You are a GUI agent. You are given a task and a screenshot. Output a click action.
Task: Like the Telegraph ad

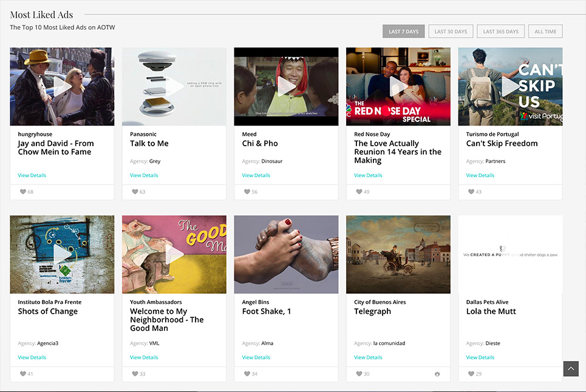(359, 374)
